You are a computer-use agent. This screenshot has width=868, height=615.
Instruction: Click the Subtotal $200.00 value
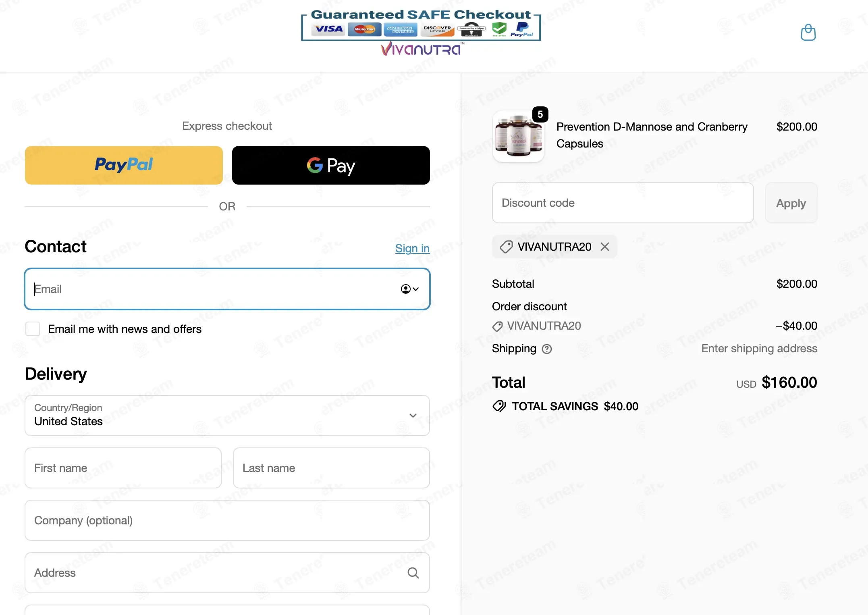tap(797, 284)
